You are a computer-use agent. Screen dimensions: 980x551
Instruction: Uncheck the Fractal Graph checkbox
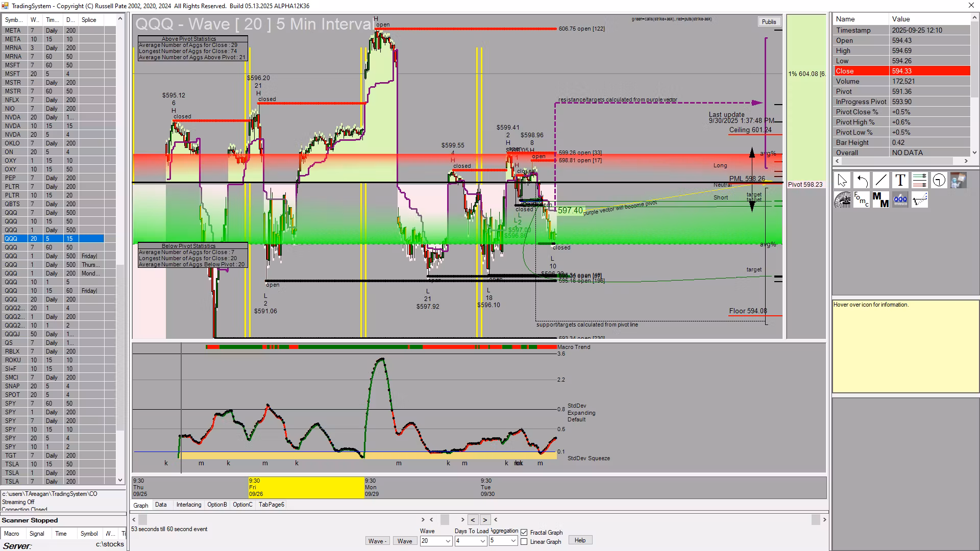[524, 533]
